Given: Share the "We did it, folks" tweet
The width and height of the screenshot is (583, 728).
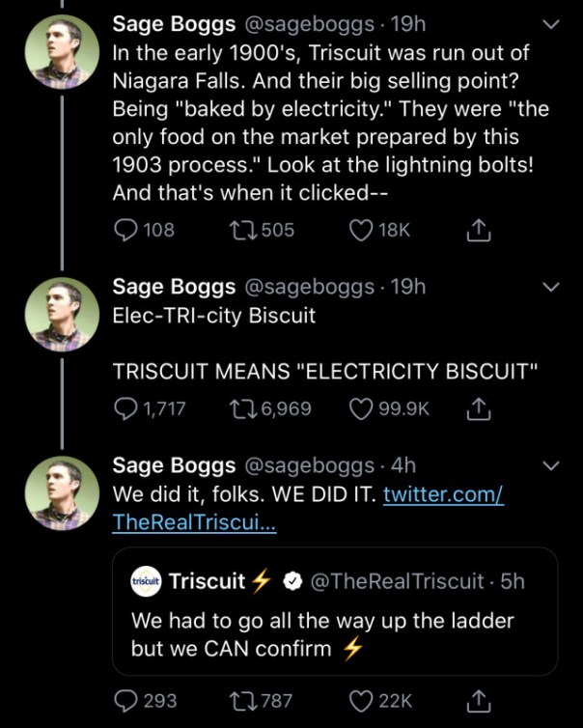Looking at the screenshot, I should 476,701.
